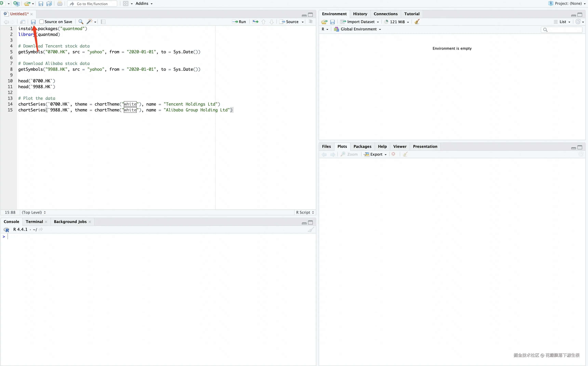This screenshot has height=366, width=588.
Task: Click the print document icon in main toolbar
Action: pyautogui.click(x=59, y=4)
